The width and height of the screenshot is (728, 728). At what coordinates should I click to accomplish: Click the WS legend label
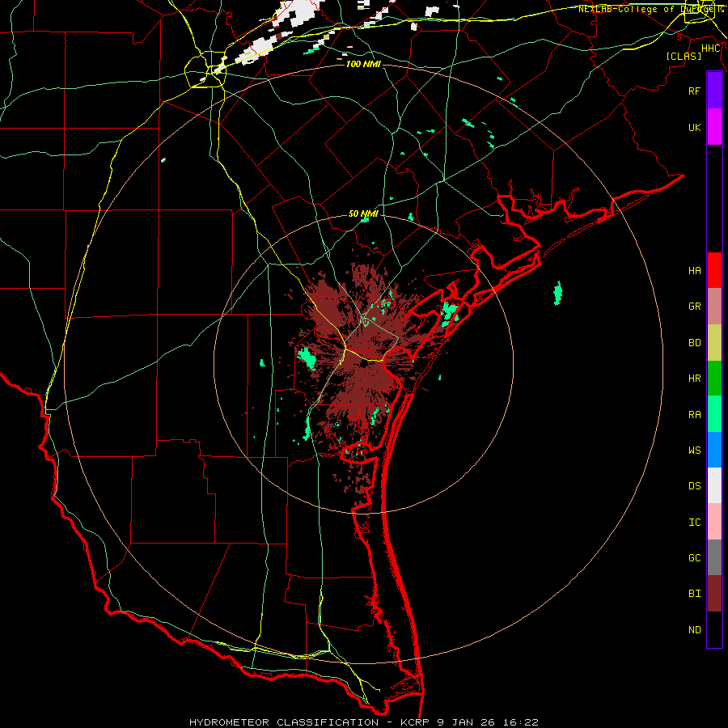coord(694,451)
